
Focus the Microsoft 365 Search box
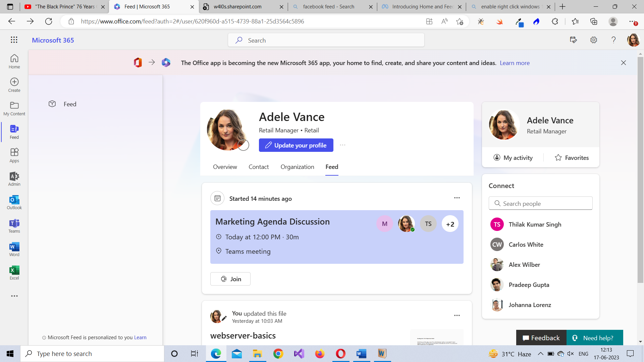pyautogui.click(x=326, y=40)
